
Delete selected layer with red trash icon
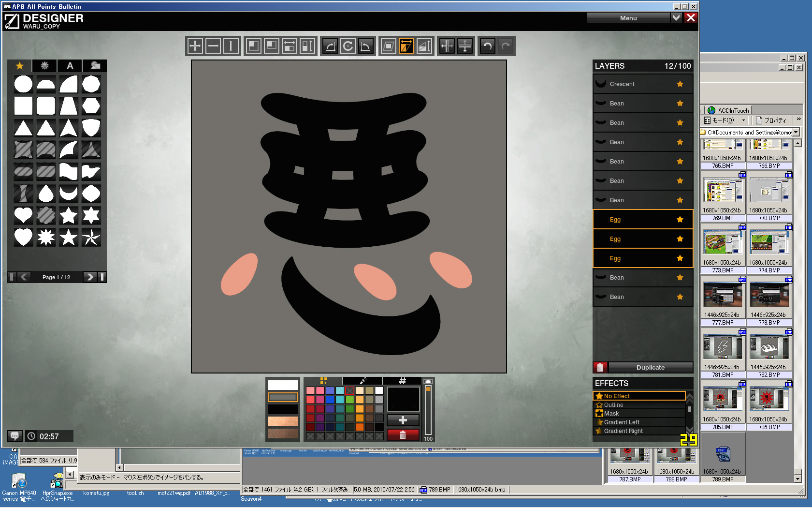point(600,368)
